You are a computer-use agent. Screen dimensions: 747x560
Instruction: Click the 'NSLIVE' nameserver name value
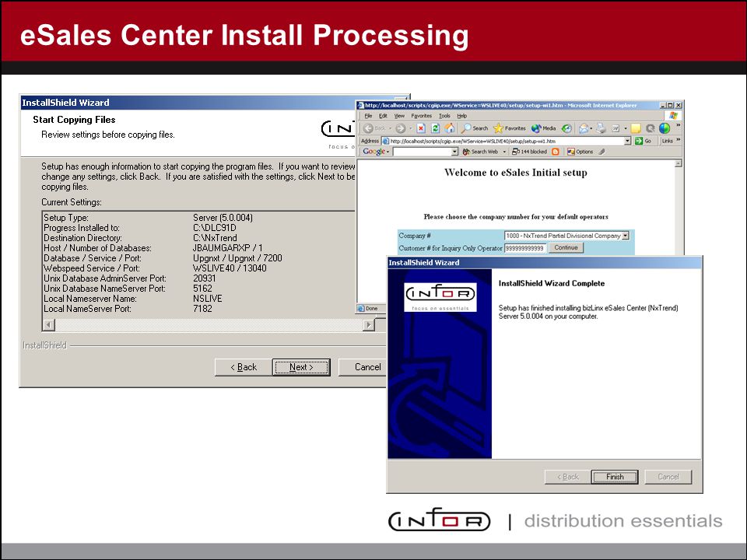click(208, 299)
